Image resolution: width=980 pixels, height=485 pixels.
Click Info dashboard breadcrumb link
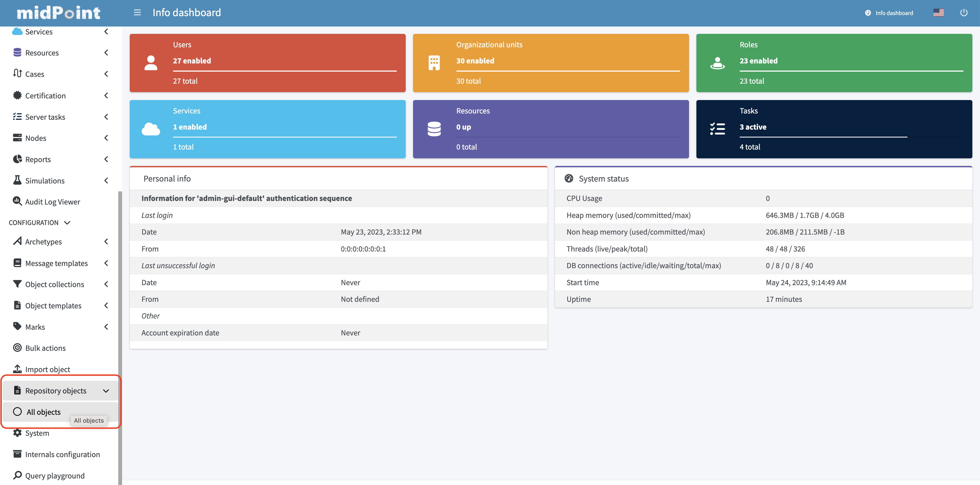click(894, 13)
